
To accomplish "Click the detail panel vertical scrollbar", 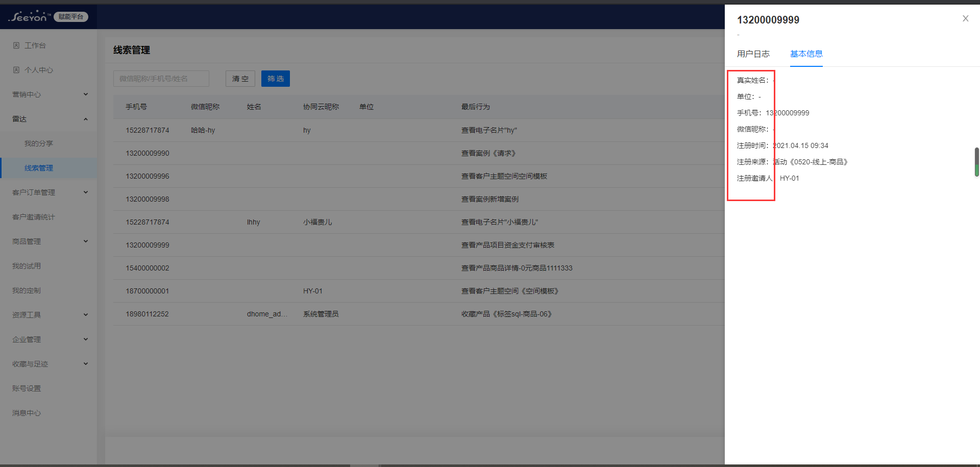I will pyautogui.click(x=977, y=162).
